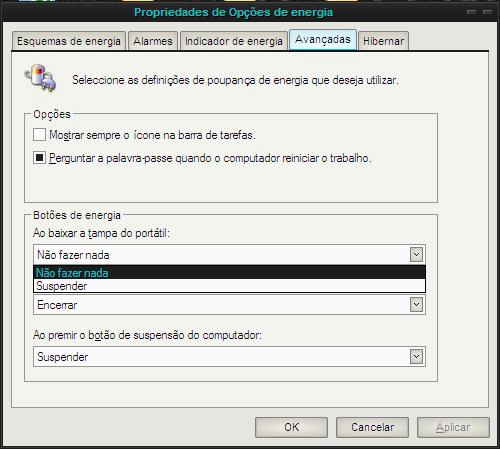Switch to the Esquemas de energia tab
The width and height of the screenshot is (500, 449).
(x=69, y=41)
